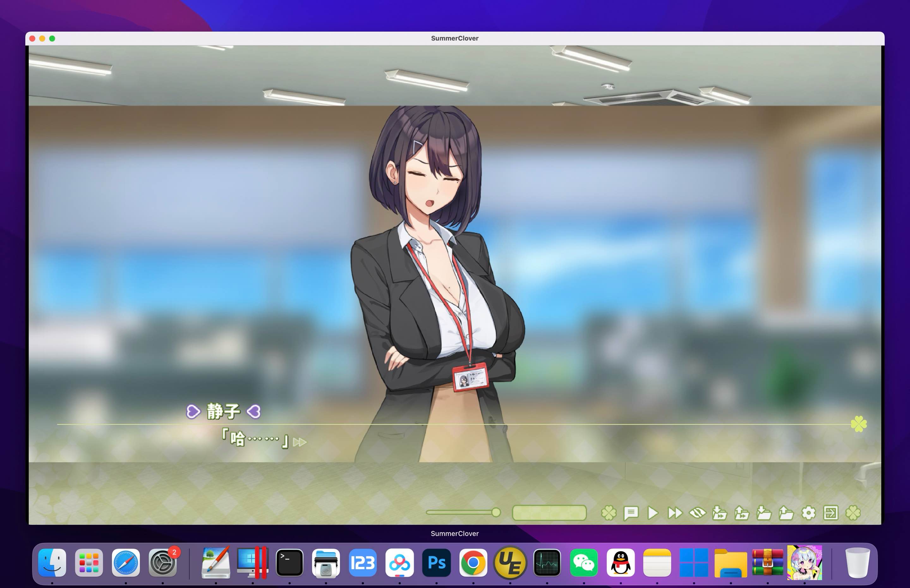This screenshot has height=588, width=910.
Task: Start auto-play with the play triangle
Action: point(653,513)
